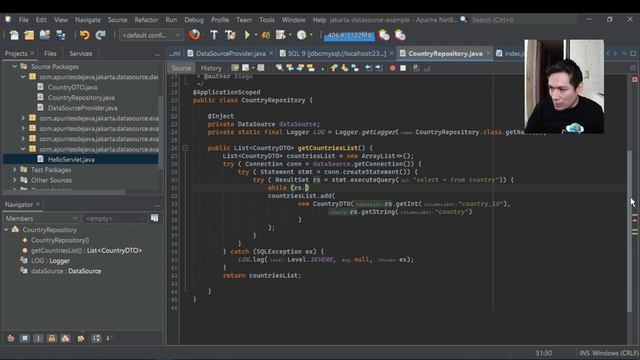The image size is (640, 360).
Task: Toggle the Navigator javadoc window icon beside the empty combo
Action: (x=155, y=218)
